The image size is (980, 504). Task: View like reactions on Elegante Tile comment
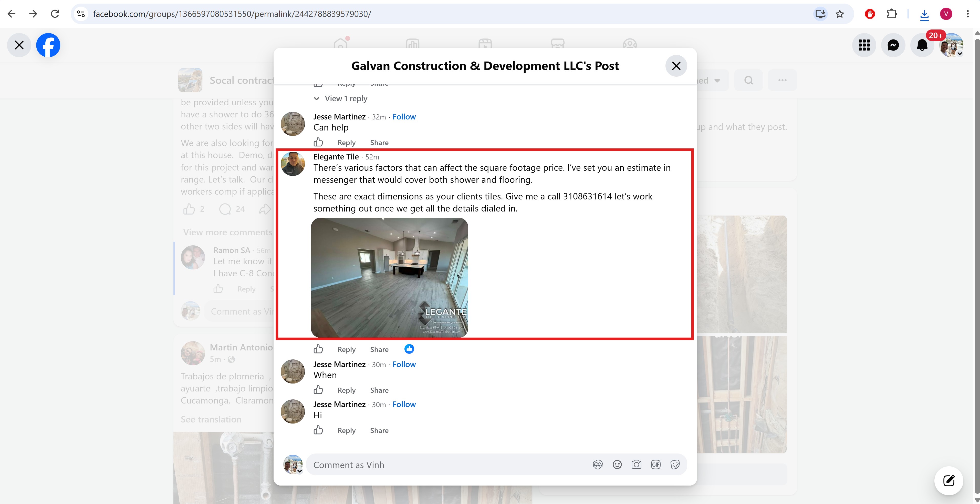[x=409, y=349]
